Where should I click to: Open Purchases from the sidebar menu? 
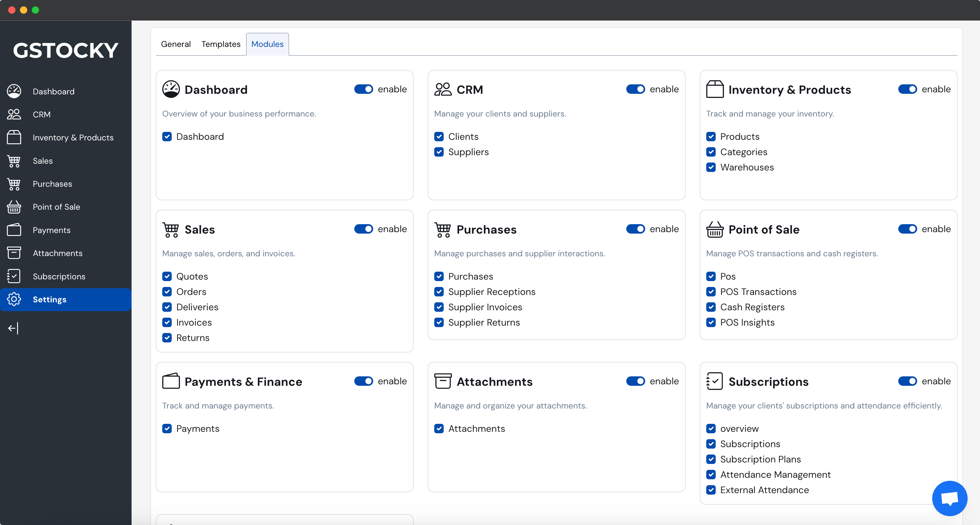click(52, 184)
